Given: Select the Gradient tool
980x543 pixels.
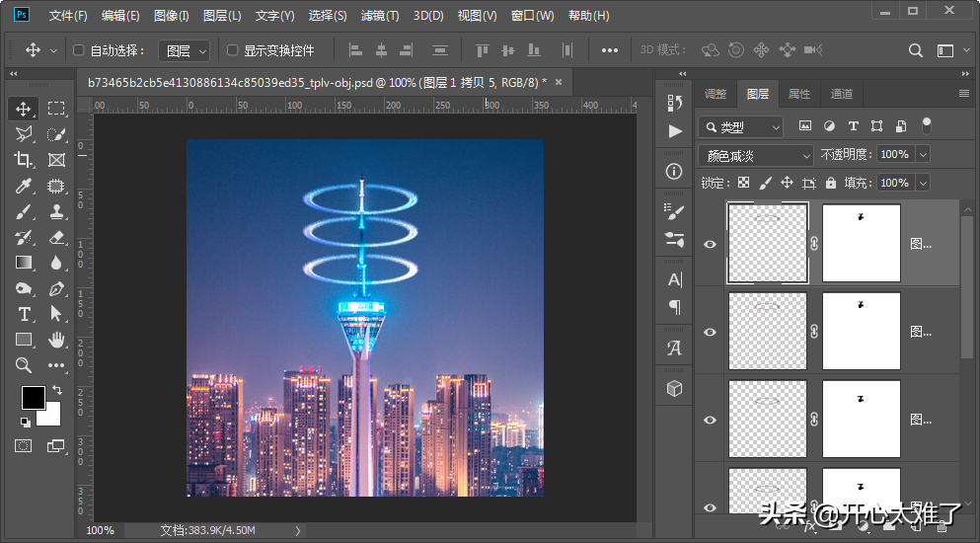Looking at the screenshot, I should point(23,262).
